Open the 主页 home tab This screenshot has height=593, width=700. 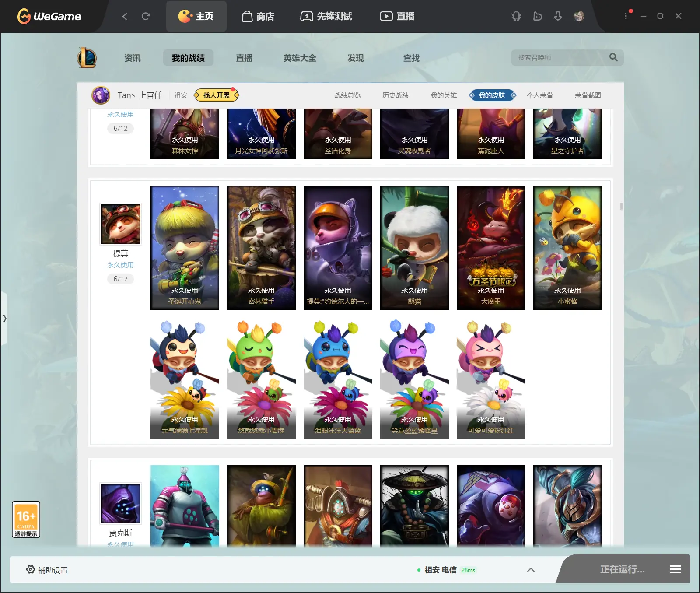point(196,16)
